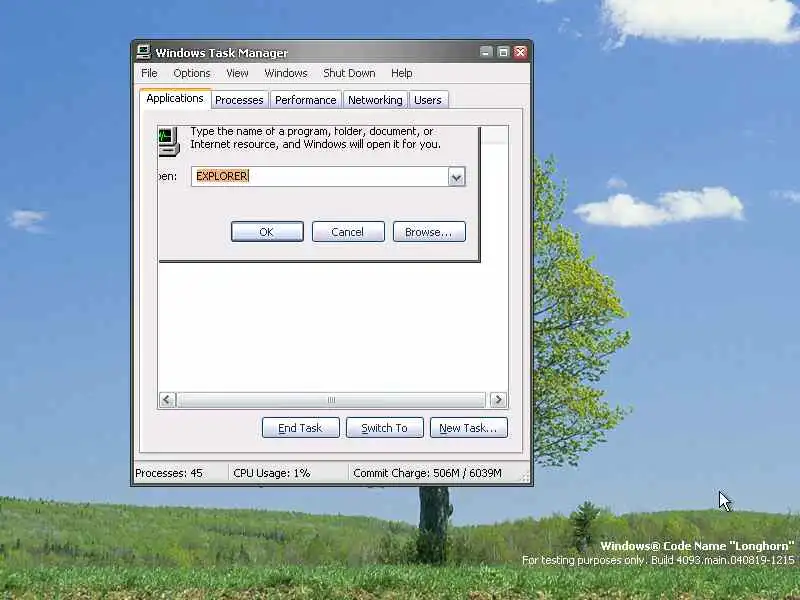Click Commit Charge: 506M / 6039M status
800x600 pixels.
point(427,473)
